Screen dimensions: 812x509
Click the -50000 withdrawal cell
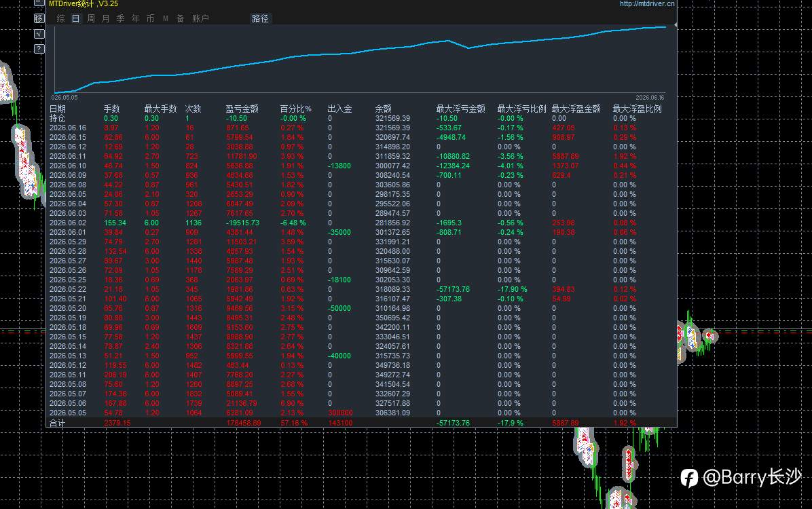click(x=339, y=308)
